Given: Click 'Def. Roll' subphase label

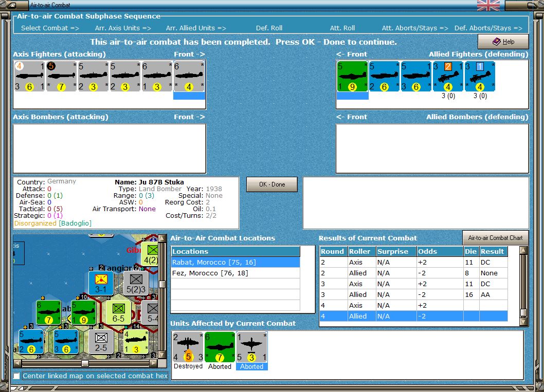Looking at the screenshot, I should (x=269, y=28).
